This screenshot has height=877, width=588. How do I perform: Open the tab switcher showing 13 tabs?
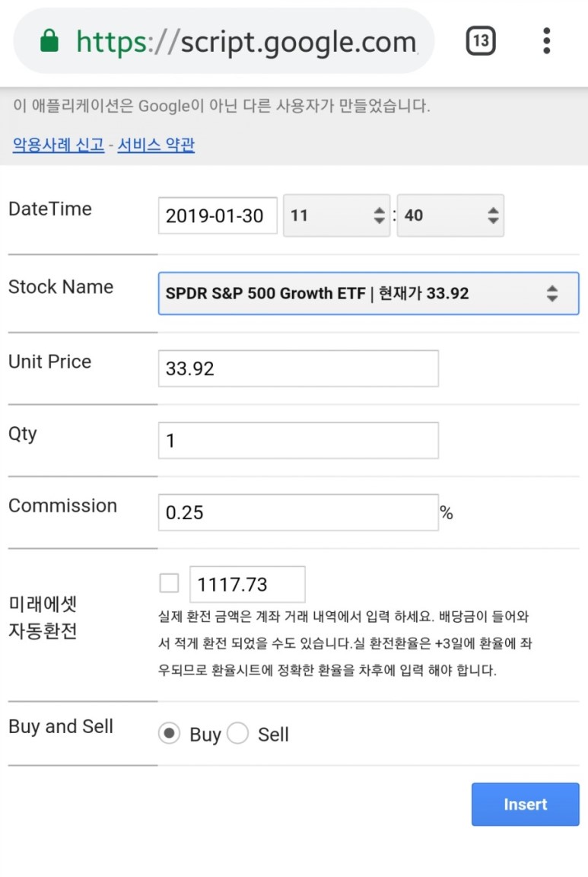481,41
